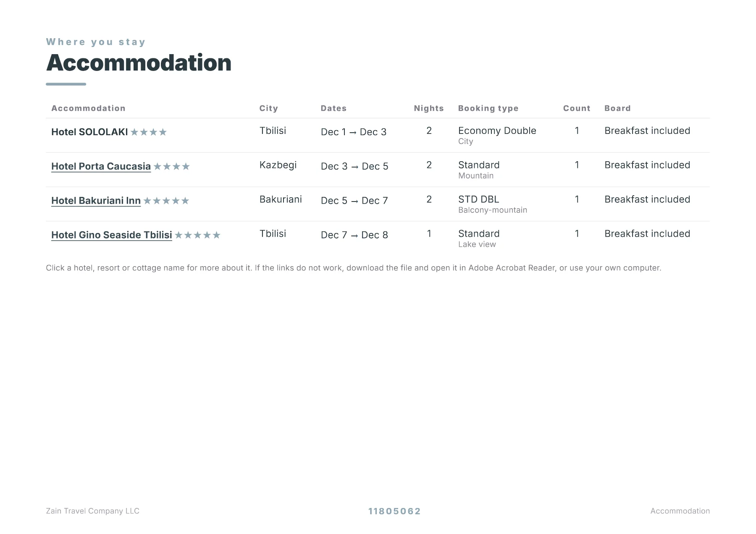
Task: Select the "Dec 5 → Dec 7" dates
Action: coord(354,201)
